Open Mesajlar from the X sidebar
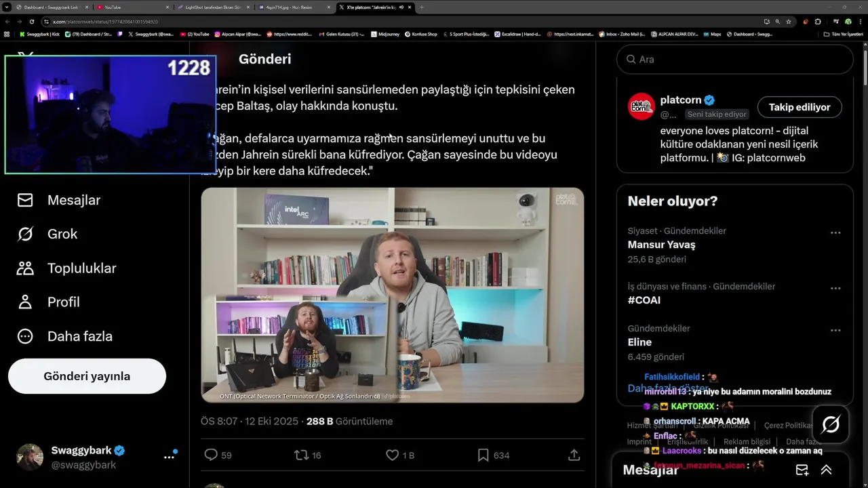Screen dimensions: 868x488 coord(58,200)
